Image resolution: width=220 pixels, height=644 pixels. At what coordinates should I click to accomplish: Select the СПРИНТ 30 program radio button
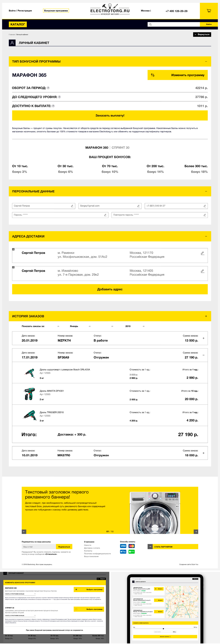(x=76, y=609)
